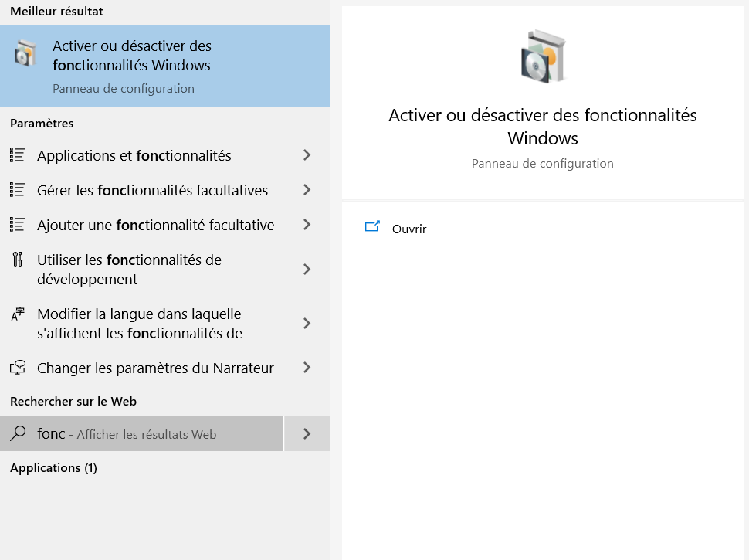The image size is (749, 560).
Task: Click the Applications (1) section header
Action: pyautogui.click(x=53, y=468)
